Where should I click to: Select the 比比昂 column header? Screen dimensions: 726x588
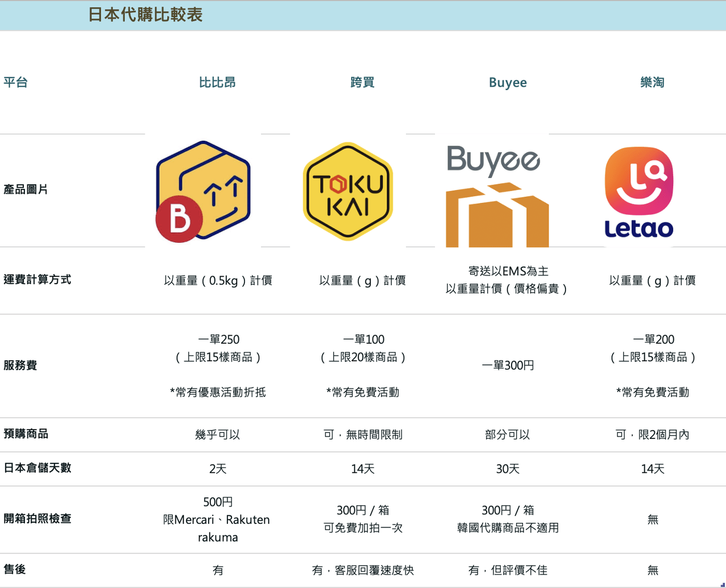pos(217,83)
